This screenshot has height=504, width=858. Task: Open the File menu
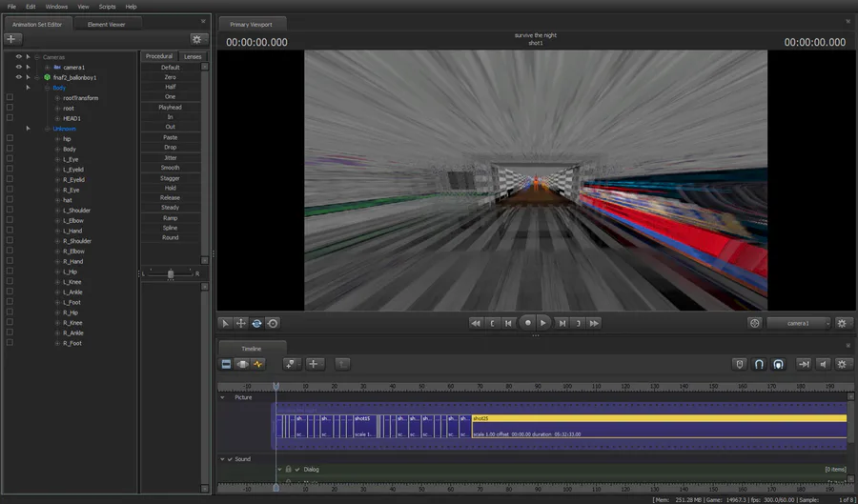(11, 7)
